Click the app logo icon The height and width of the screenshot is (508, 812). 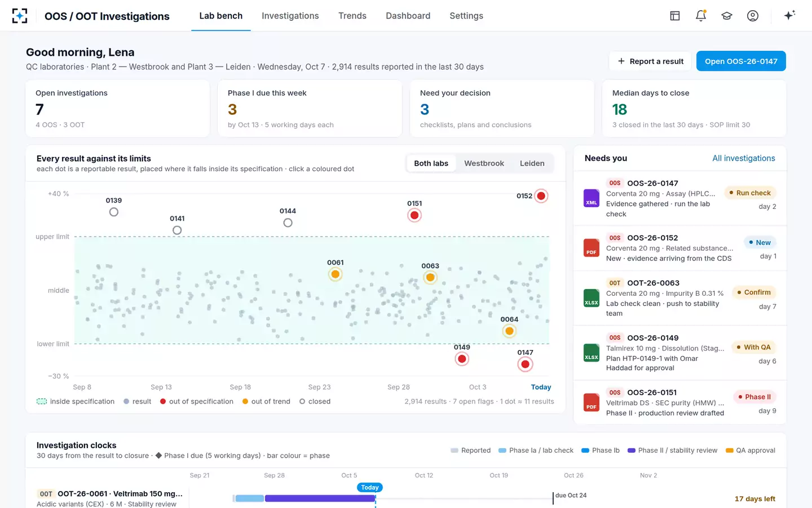click(20, 16)
